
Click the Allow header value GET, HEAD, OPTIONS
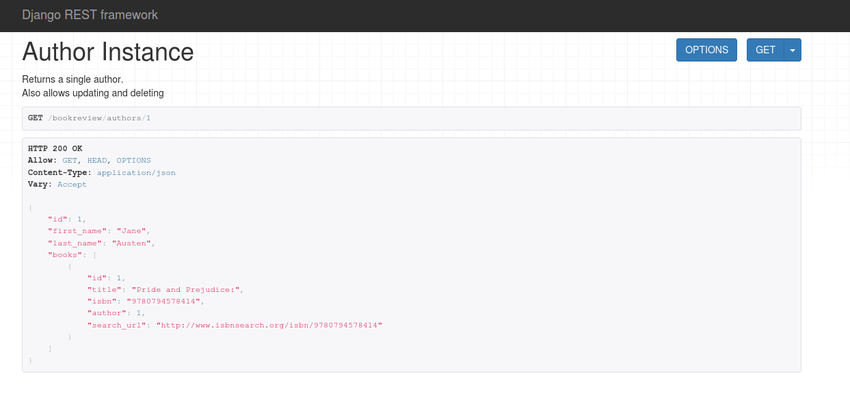(107, 160)
